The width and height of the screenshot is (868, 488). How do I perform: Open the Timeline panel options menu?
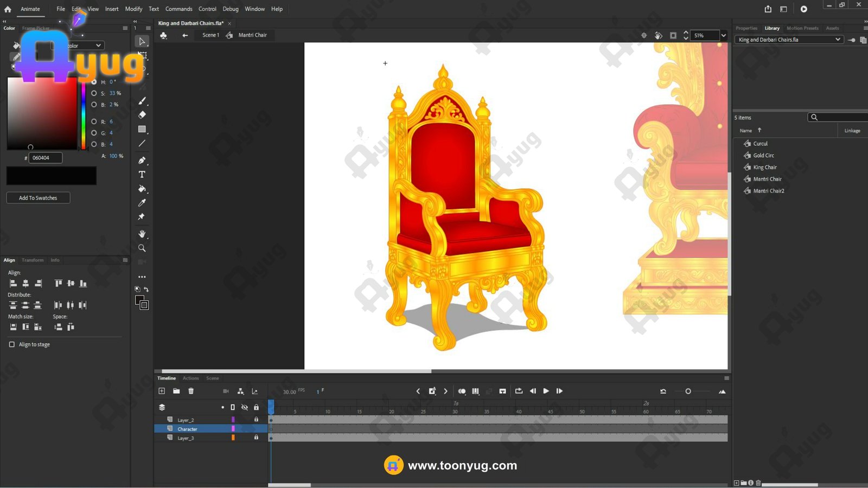[726, 378]
